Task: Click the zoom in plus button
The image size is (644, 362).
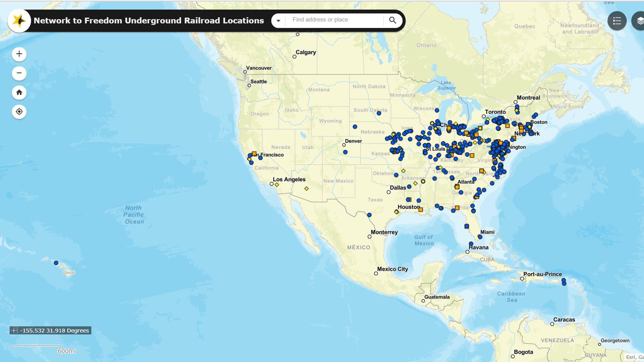Action: tap(19, 53)
